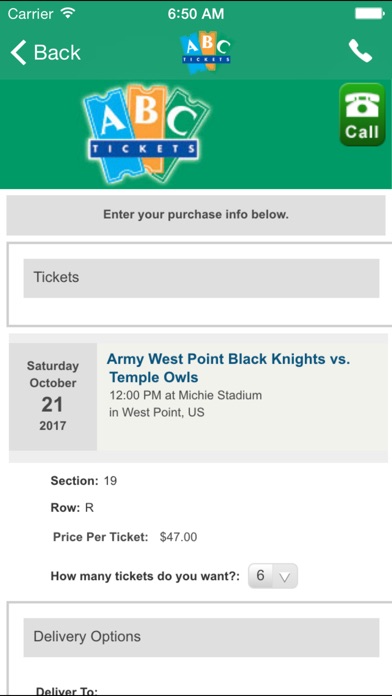
Task: Open Army West Point vs. Temple Owls link
Action: (x=228, y=368)
